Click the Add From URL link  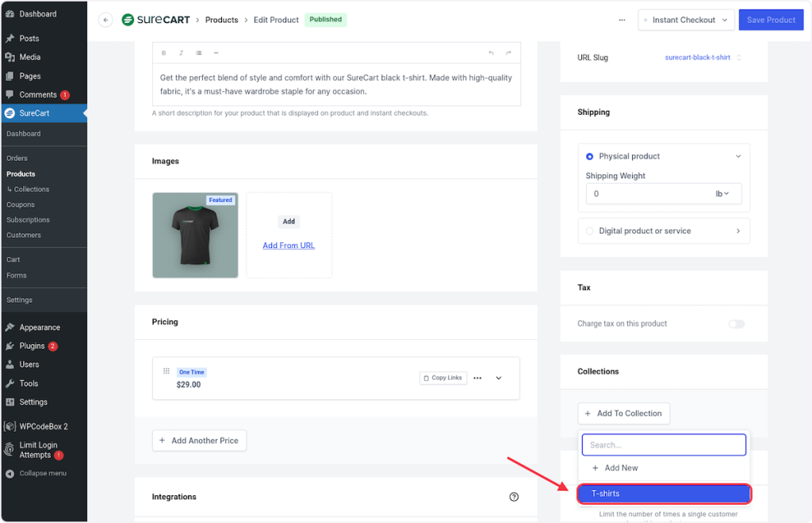point(289,246)
